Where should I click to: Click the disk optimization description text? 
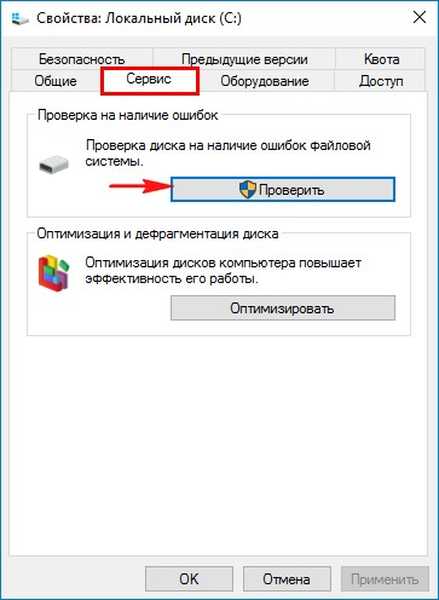click(223, 271)
